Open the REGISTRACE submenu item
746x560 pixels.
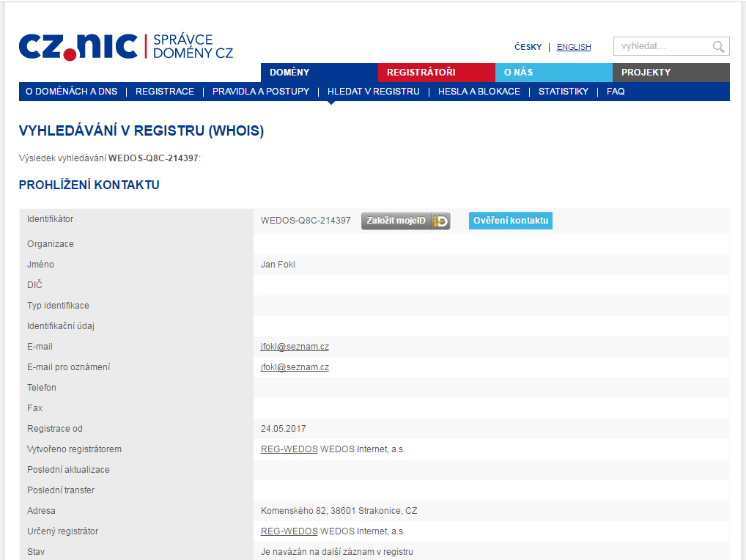(x=165, y=92)
